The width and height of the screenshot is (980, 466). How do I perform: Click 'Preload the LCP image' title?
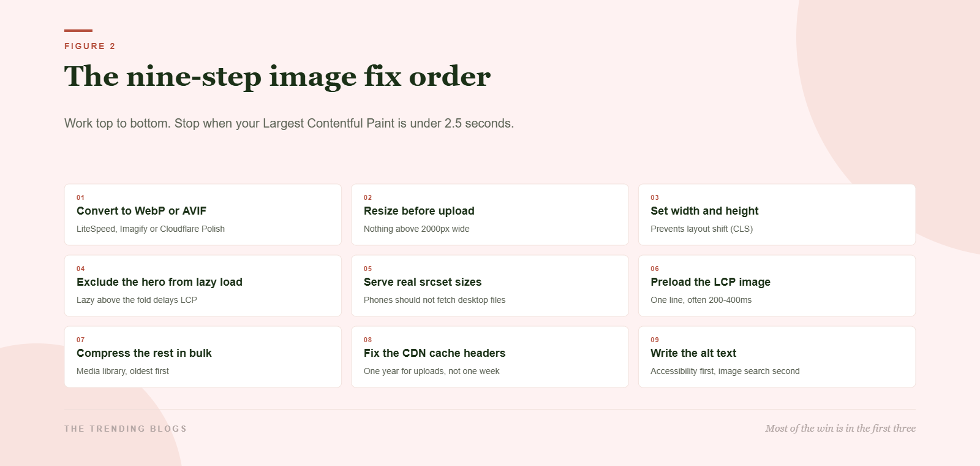[710, 282]
